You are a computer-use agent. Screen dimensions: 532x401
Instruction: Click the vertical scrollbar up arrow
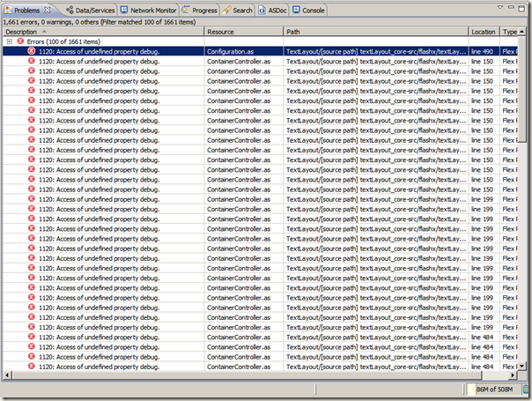click(522, 32)
